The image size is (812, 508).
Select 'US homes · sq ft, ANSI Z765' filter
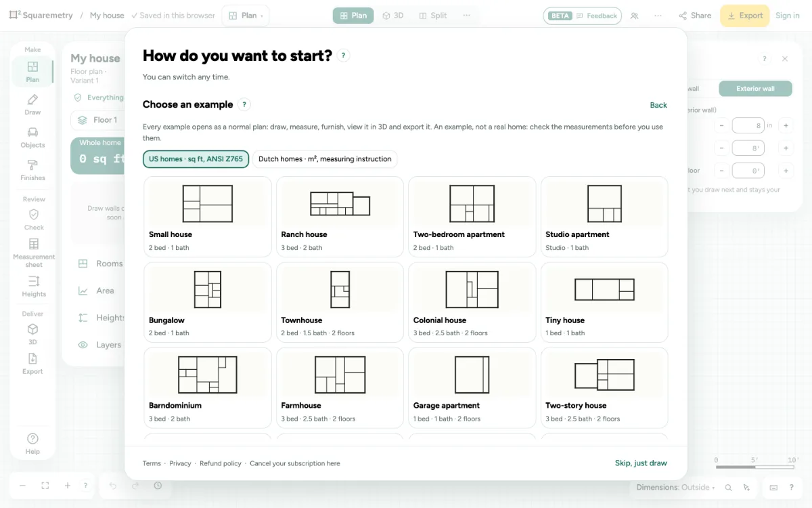point(196,159)
